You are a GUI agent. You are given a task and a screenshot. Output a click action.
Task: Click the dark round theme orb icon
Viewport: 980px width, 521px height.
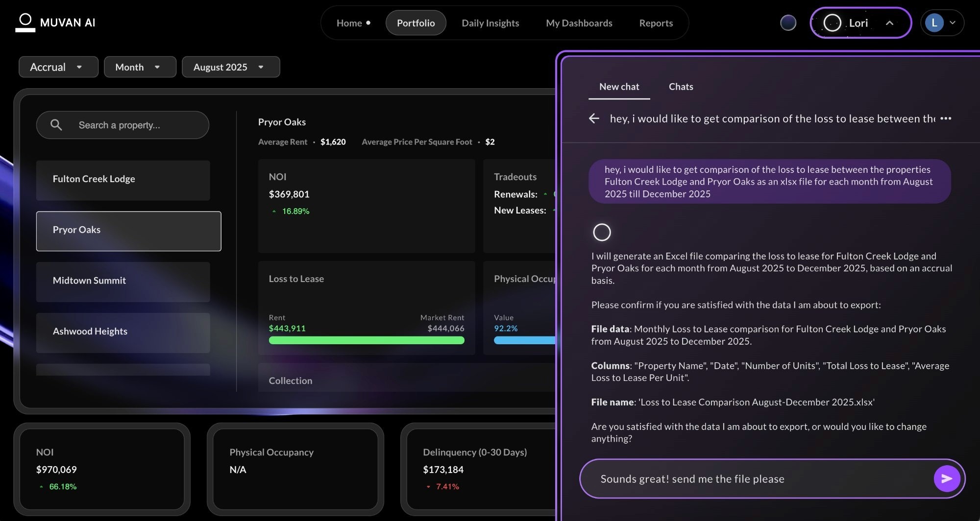pos(788,23)
